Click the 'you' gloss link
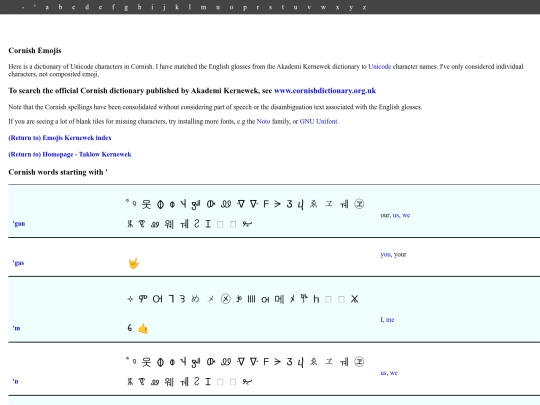540x405 pixels. point(385,255)
